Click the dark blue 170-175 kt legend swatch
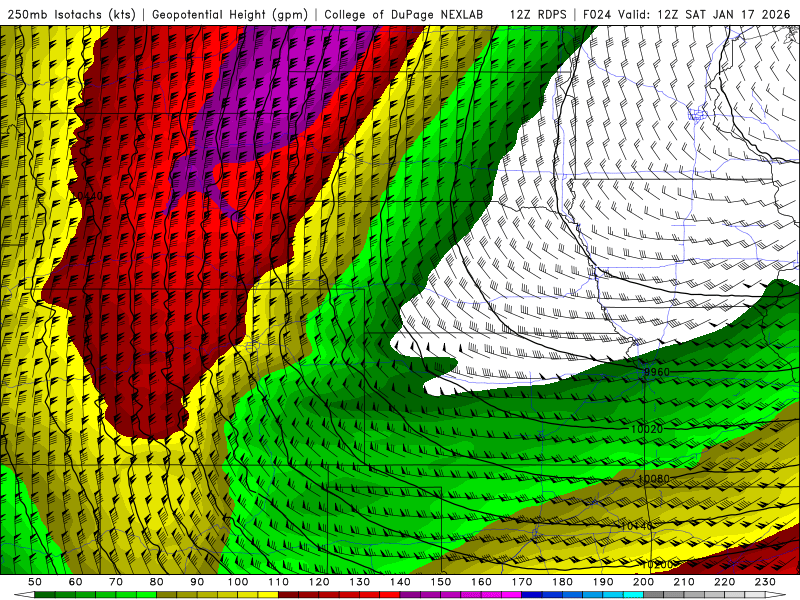800x600 pixels. click(532, 594)
